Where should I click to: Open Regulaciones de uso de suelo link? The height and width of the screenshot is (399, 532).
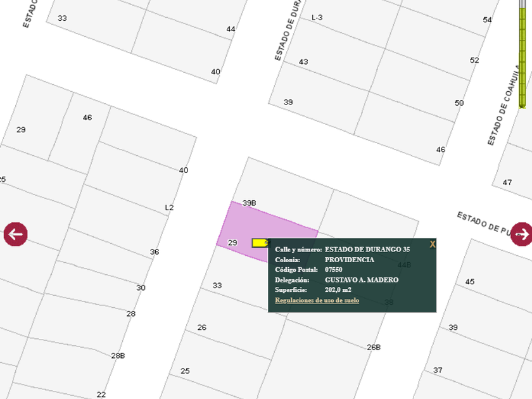(317, 300)
